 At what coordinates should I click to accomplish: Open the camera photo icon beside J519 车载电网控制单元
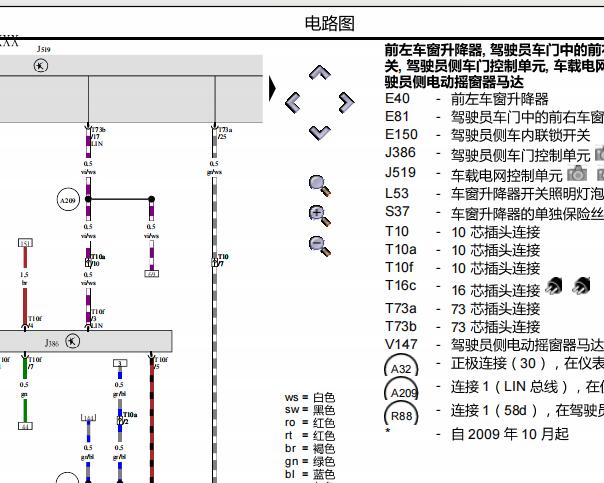[577, 174]
